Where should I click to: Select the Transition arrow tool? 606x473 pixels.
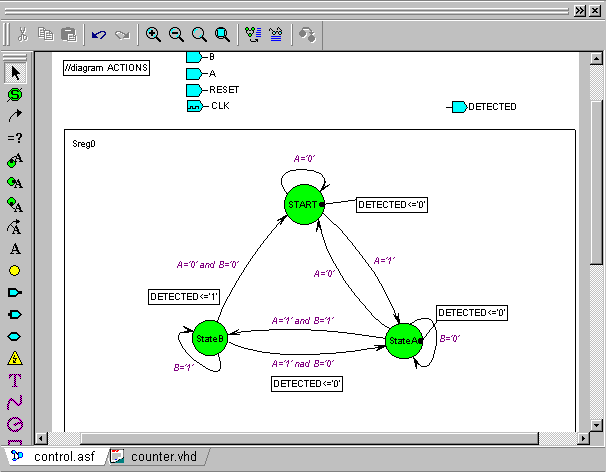15,116
